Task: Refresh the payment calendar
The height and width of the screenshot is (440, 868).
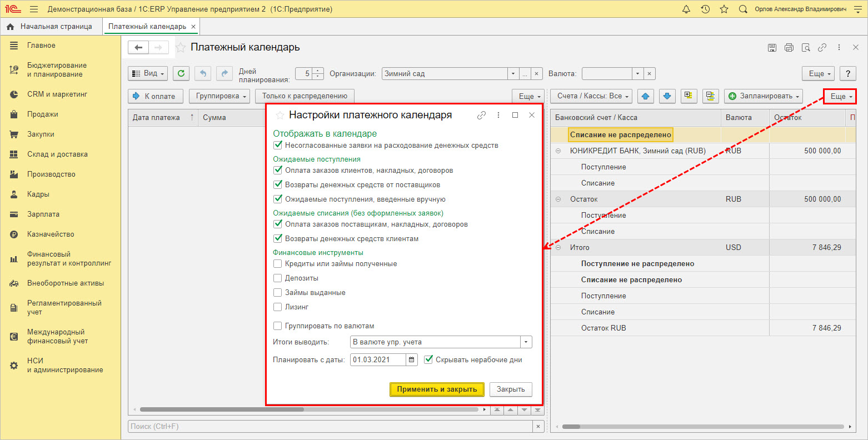Action: tap(181, 73)
